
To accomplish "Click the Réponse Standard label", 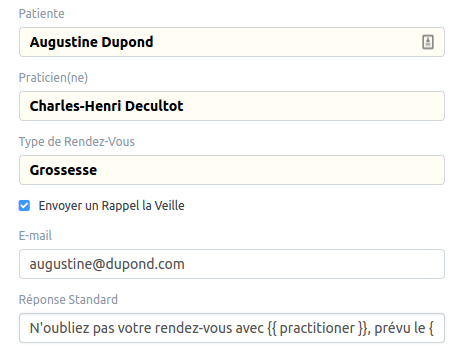I will click(x=68, y=300).
